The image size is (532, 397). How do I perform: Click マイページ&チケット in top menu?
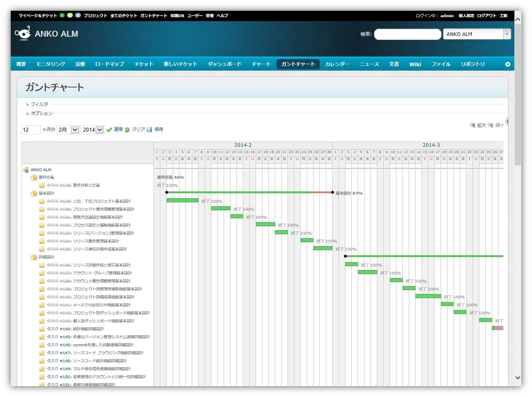(x=38, y=16)
